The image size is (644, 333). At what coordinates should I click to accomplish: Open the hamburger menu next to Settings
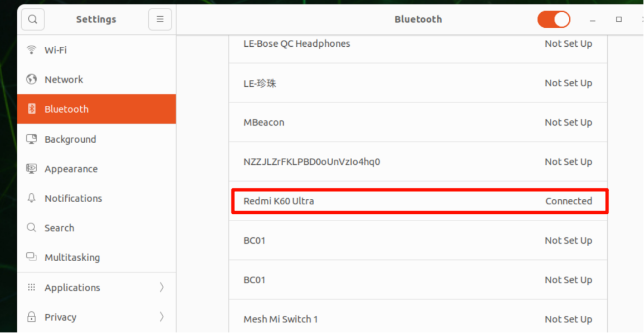(160, 19)
